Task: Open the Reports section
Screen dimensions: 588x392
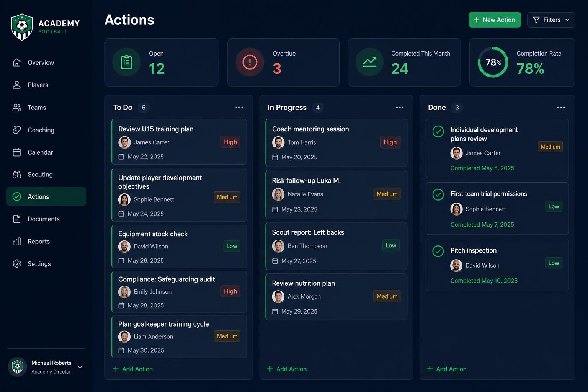Action: point(46,242)
